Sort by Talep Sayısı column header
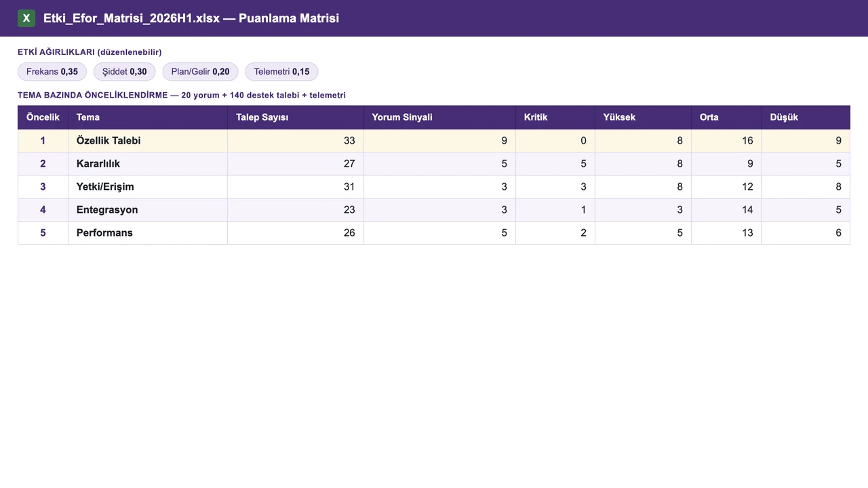This screenshot has width=868, height=488. point(296,117)
